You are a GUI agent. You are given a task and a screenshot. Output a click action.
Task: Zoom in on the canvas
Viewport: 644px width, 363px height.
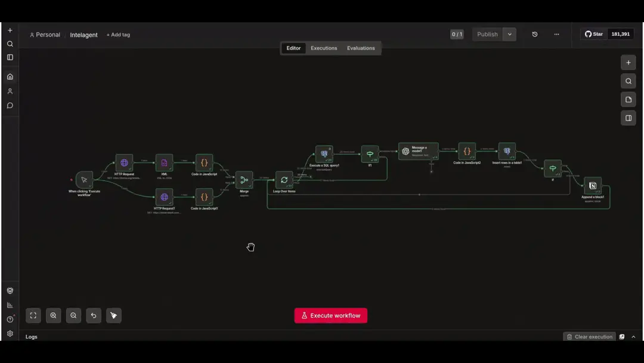tap(54, 315)
